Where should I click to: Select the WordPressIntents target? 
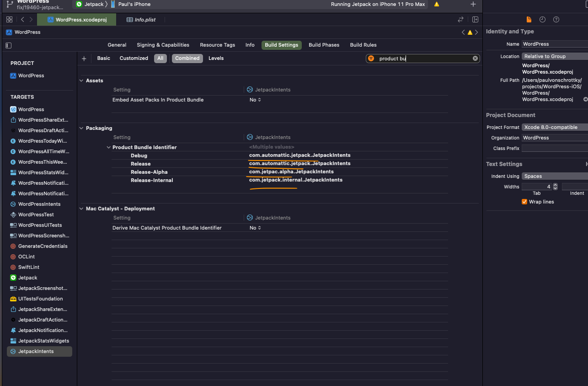pos(39,204)
